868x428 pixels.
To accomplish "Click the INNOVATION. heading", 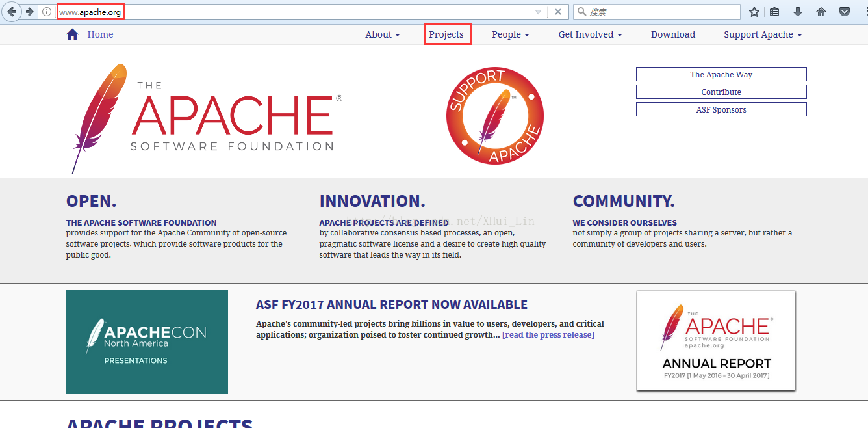I will [x=372, y=201].
